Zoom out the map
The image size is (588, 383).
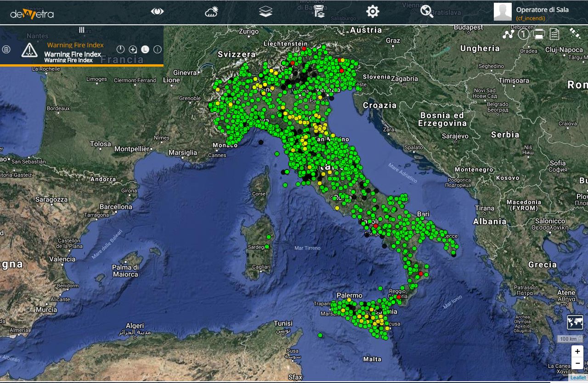click(x=577, y=363)
